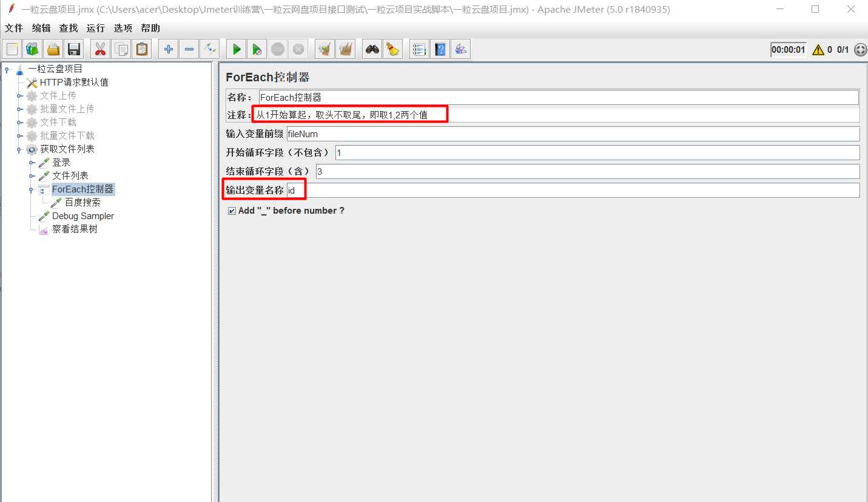The height and width of the screenshot is (502, 868).
Task: Collapse the ForEach控制器 tree handle
Action: [32, 189]
